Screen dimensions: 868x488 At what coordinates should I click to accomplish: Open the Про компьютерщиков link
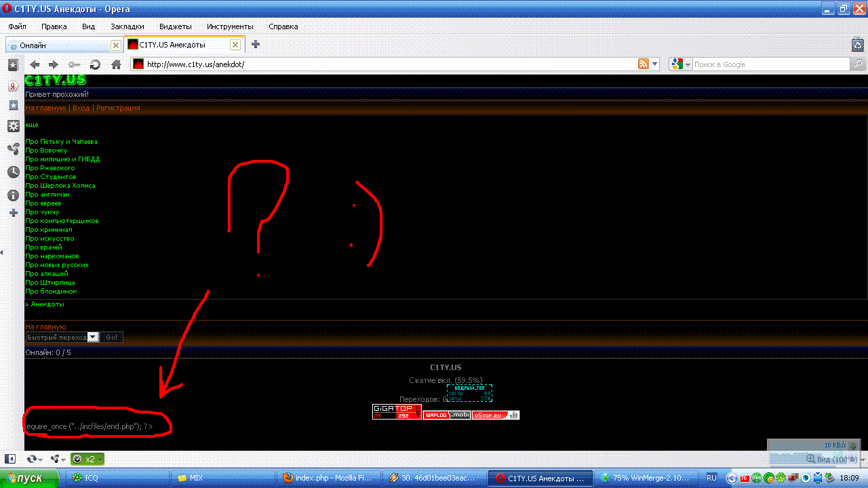(62, 221)
